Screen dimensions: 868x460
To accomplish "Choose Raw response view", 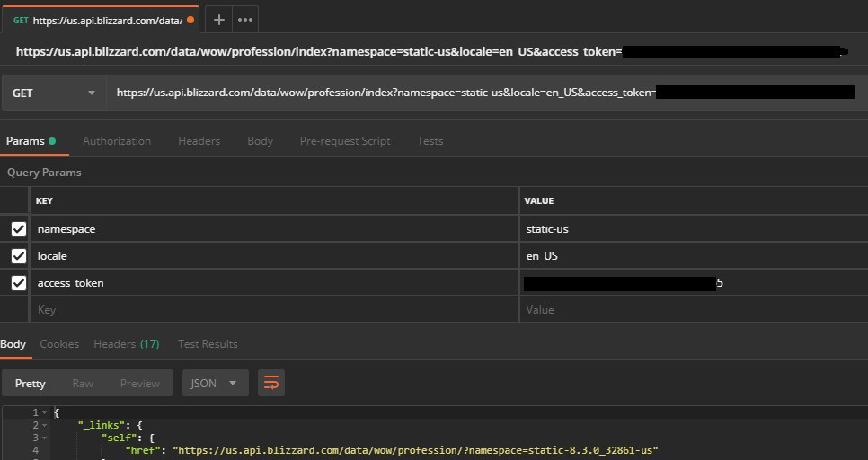I will [x=83, y=383].
